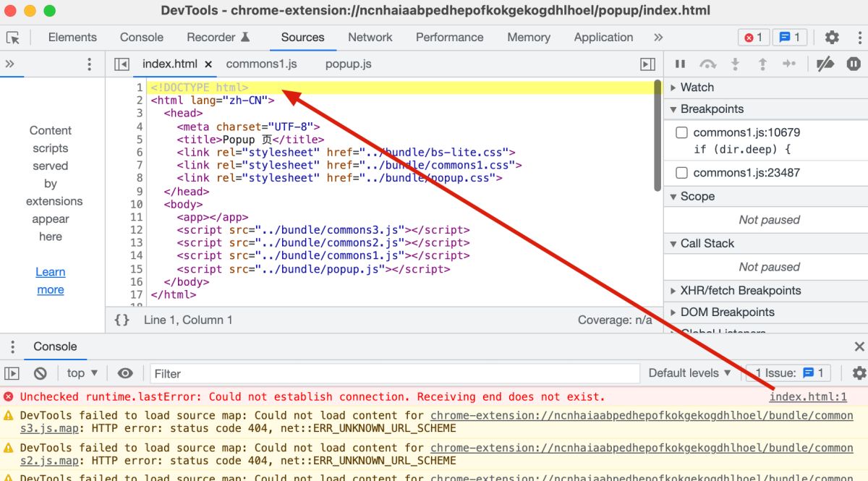Click the red error icon on lastError message
868x481 pixels.
[9, 396]
